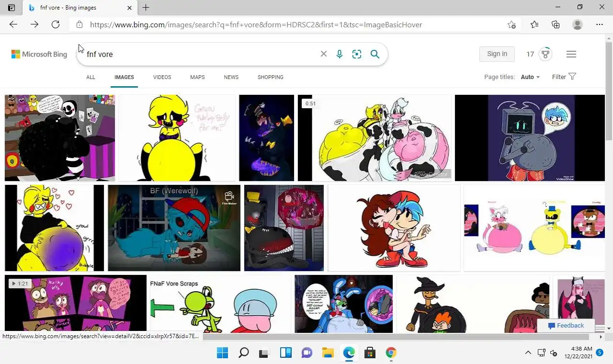This screenshot has height=364, width=613.
Task: Open the 0:51 video thumbnail
Action: click(375, 138)
